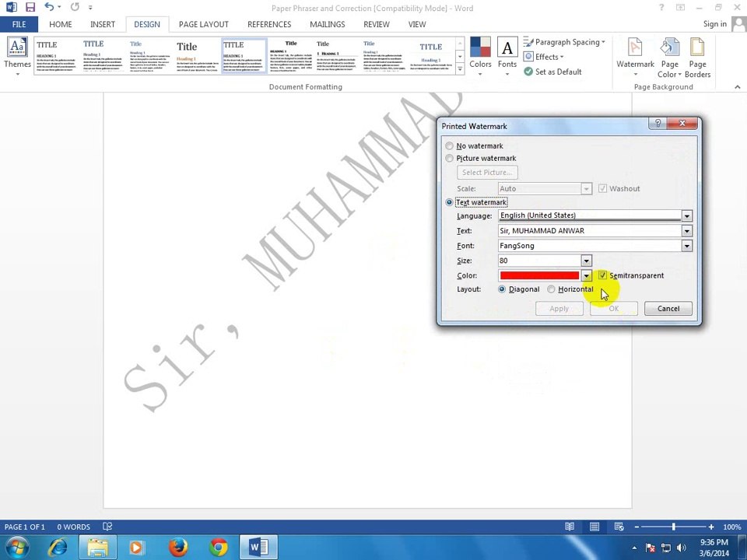Open the Watermark menu
Screen dimensions: 747x560
coord(635,56)
